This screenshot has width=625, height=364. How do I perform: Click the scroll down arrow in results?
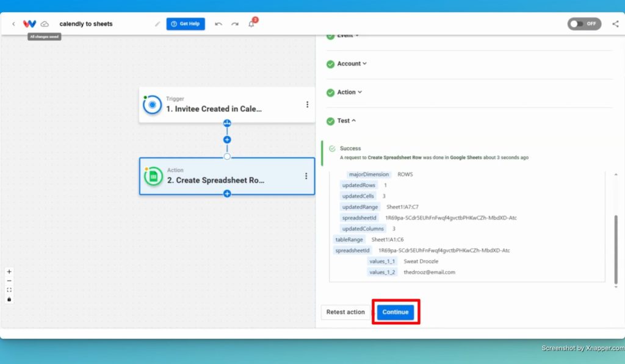(x=616, y=287)
